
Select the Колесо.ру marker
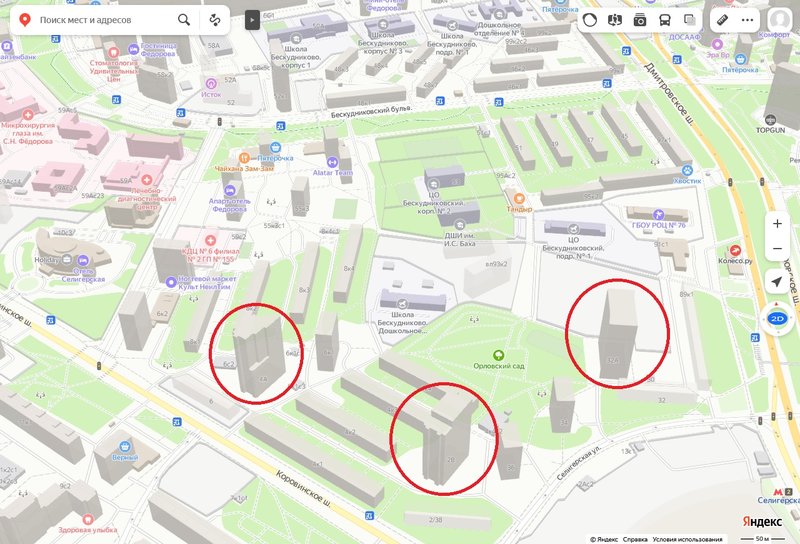(735, 250)
